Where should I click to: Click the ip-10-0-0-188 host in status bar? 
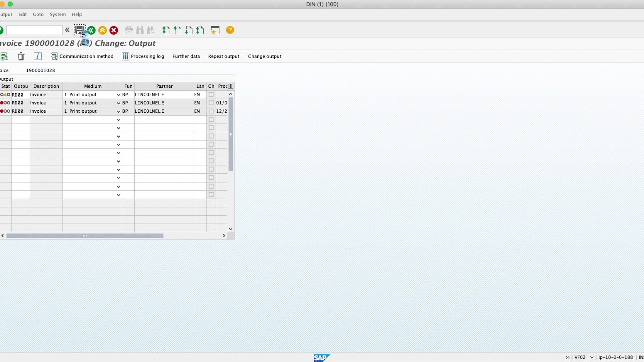click(615, 357)
